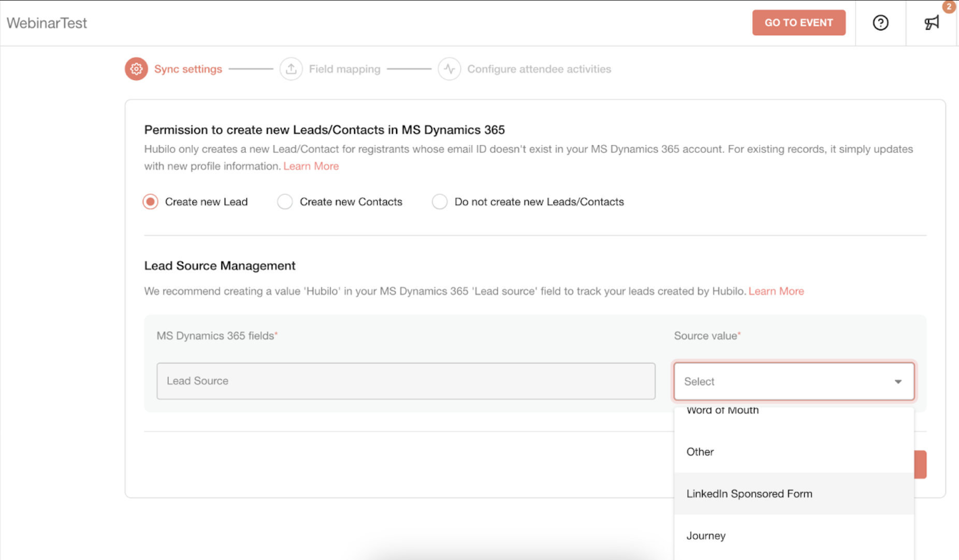Open the Source value Select dropdown
Image resolution: width=959 pixels, height=560 pixels.
(x=794, y=381)
